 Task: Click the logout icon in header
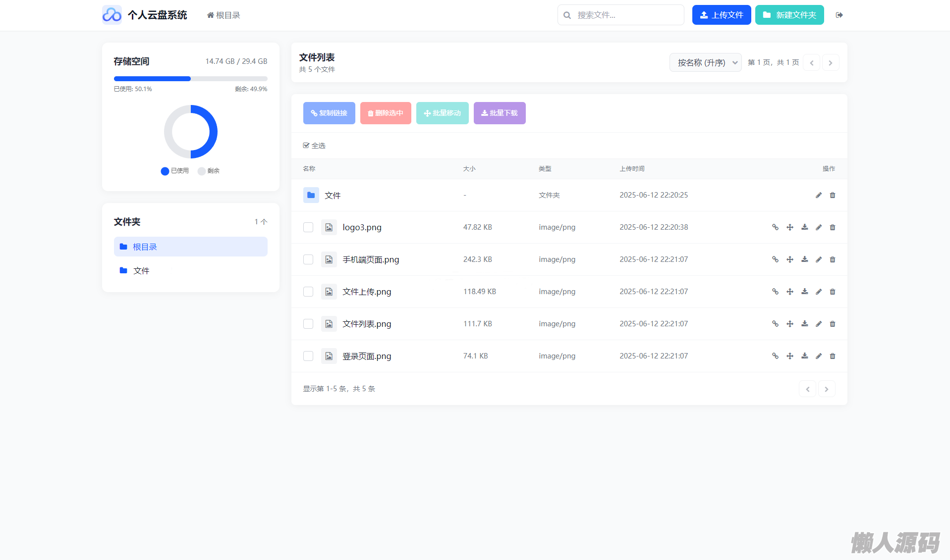tap(839, 15)
